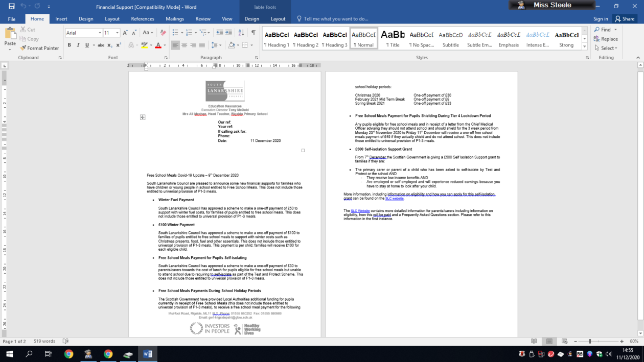
Task: Clear all formatting with the eraser icon
Action: [163, 33]
